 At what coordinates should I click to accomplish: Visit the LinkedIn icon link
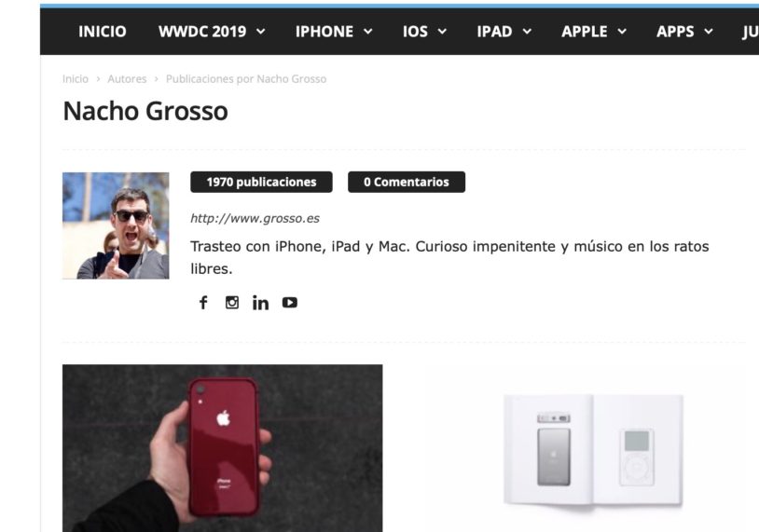point(260,303)
